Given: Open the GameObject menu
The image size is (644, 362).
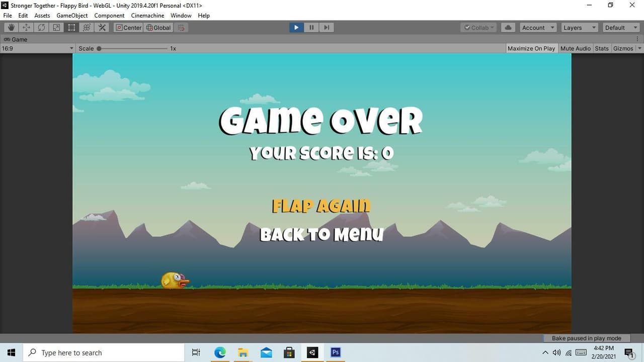Looking at the screenshot, I should coord(72,16).
